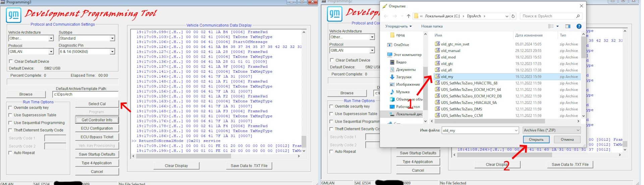This screenshot has height=185, width=644.
Task: Open the Упорядочить menu
Action: [398, 26]
